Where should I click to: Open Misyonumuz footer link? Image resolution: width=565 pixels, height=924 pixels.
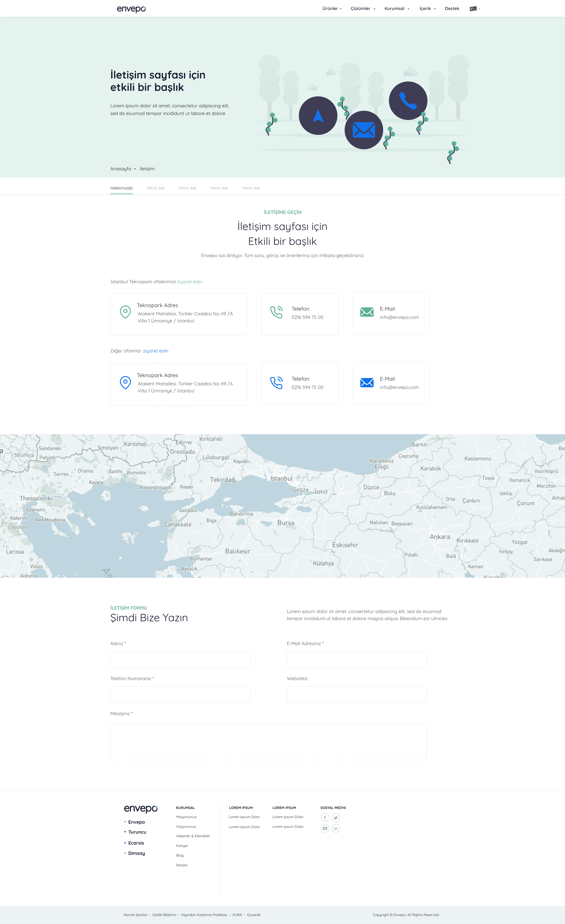coord(186,817)
